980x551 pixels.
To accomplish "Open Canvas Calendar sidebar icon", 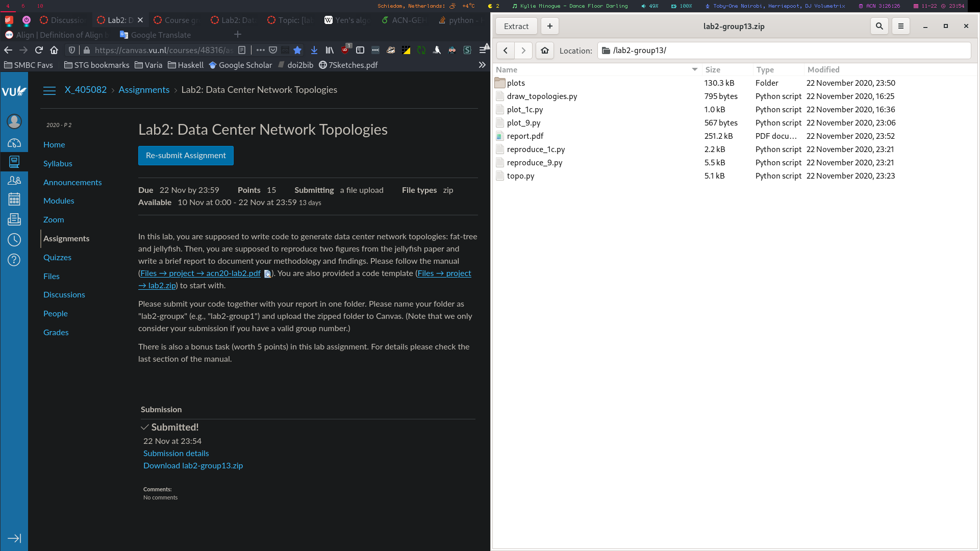I will pos(14,199).
